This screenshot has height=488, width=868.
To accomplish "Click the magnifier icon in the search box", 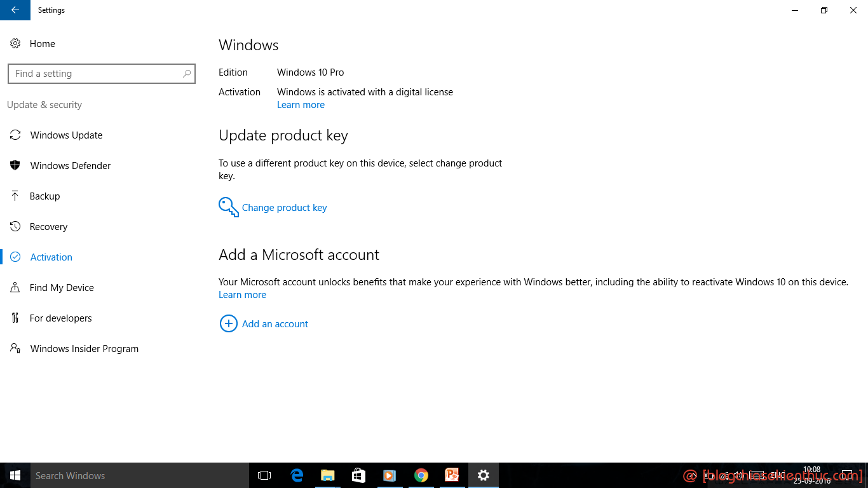I will [186, 74].
